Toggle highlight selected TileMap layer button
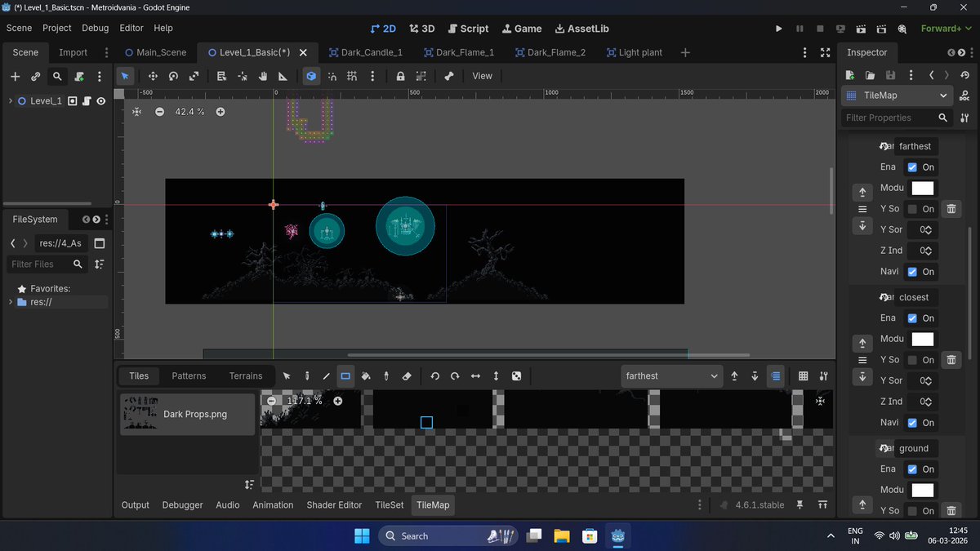The height and width of the screenshot is (551, 980). coord(775,376)
